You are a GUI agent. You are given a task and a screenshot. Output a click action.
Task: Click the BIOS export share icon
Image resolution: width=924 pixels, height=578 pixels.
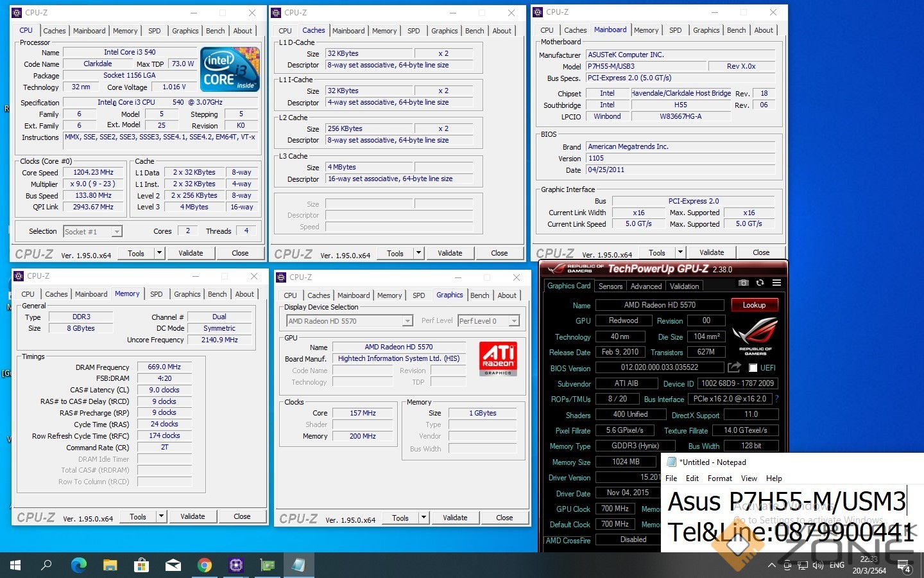coord(734,367)
